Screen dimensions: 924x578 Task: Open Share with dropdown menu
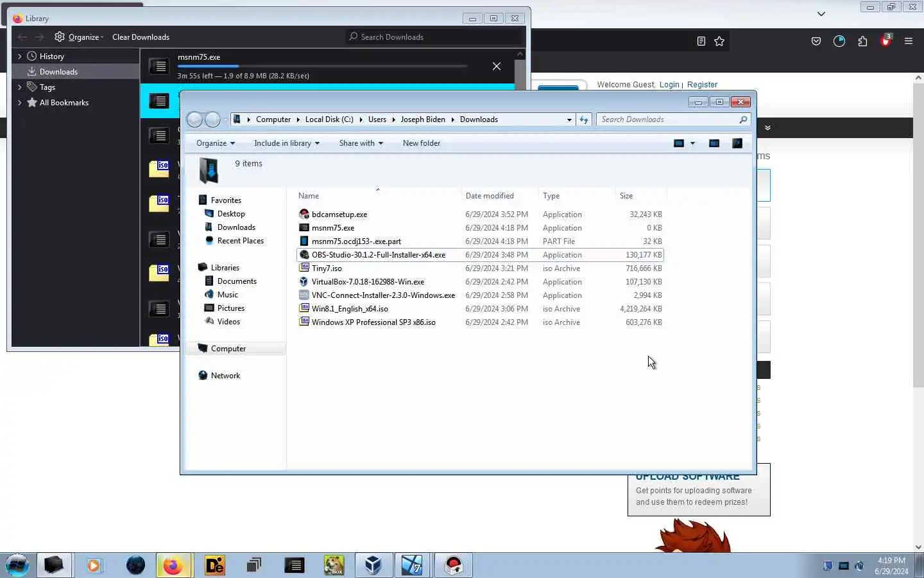click(x=361, y=143)
